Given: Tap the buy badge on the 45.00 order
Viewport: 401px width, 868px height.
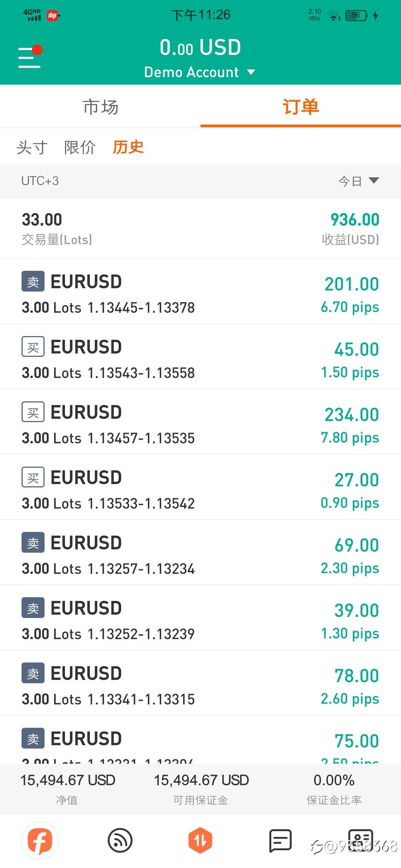Looking at the screenshot, I should (x=33, y=347).
